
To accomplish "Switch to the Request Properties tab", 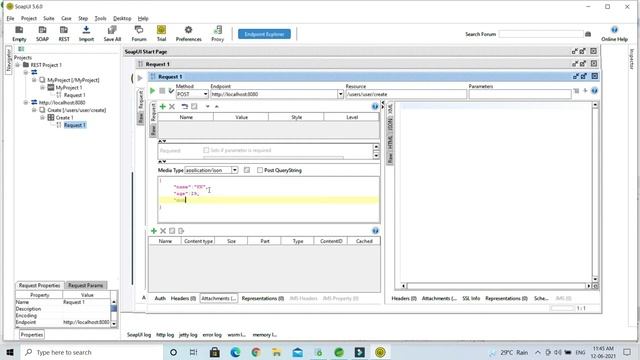I will pos(40,285).
